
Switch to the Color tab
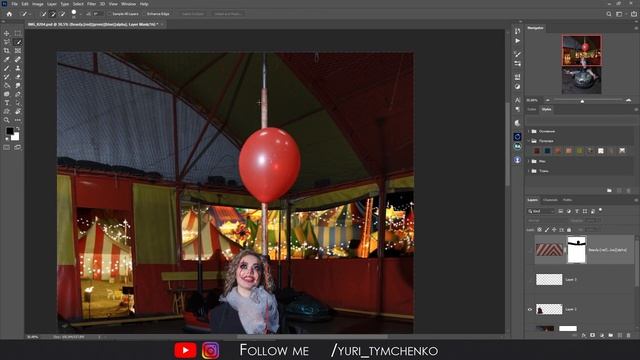coord(531,109)
